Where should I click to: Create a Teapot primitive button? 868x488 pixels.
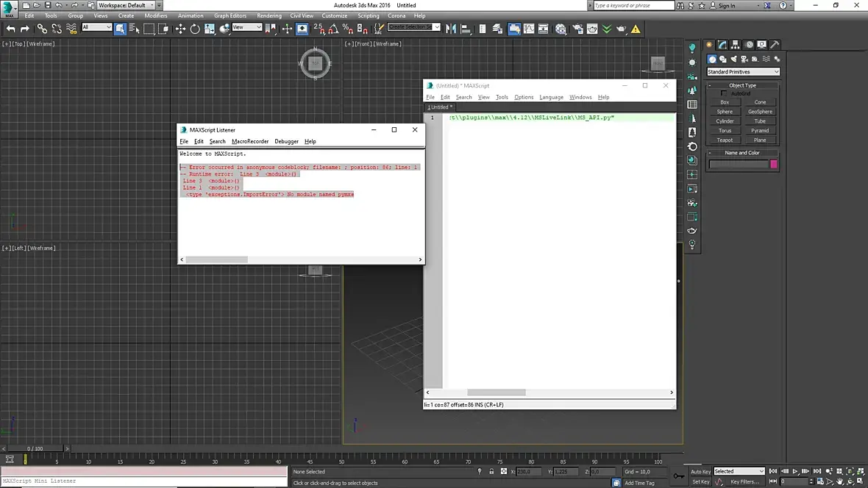coord(725,140)
